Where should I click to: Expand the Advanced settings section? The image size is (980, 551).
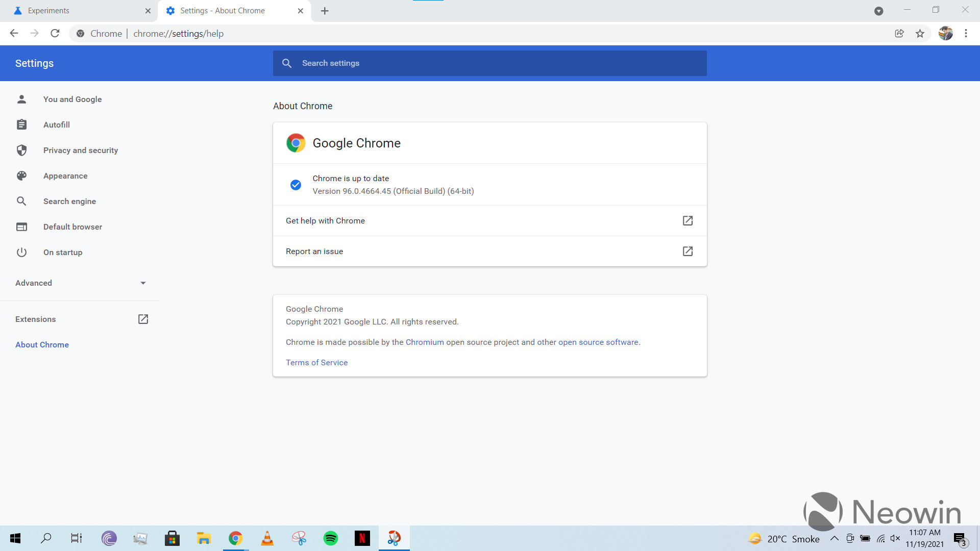80,283
